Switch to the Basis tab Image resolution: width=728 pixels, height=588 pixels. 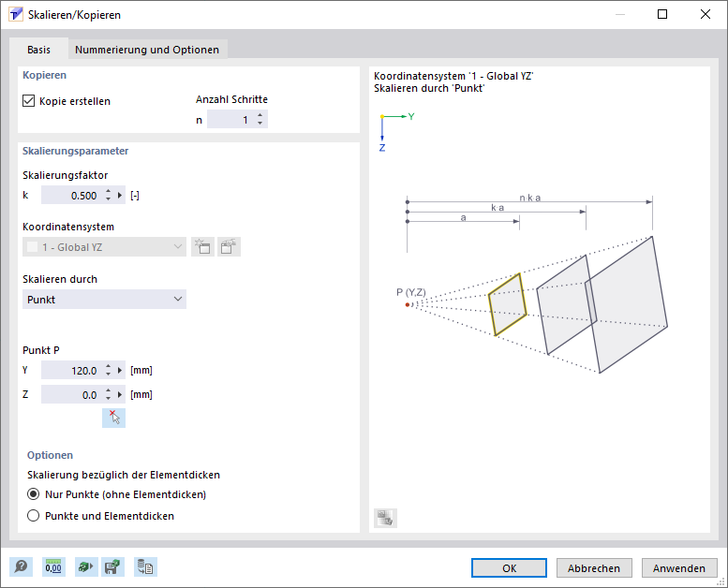[38, 50]
